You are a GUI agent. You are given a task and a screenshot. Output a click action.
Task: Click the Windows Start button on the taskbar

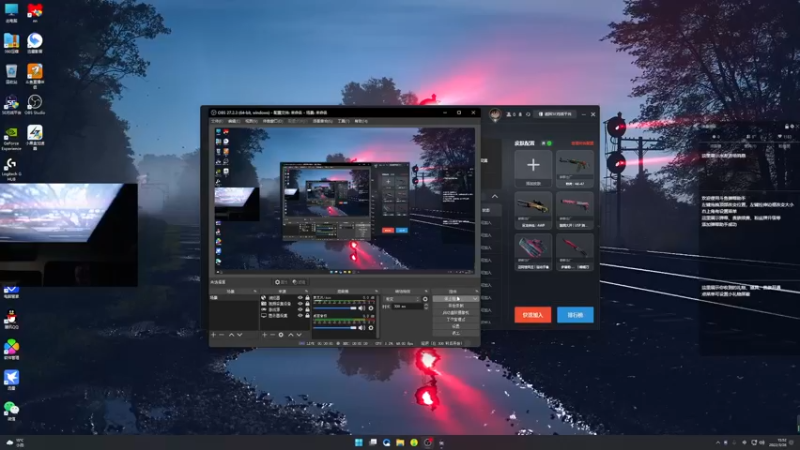point(359,442)
